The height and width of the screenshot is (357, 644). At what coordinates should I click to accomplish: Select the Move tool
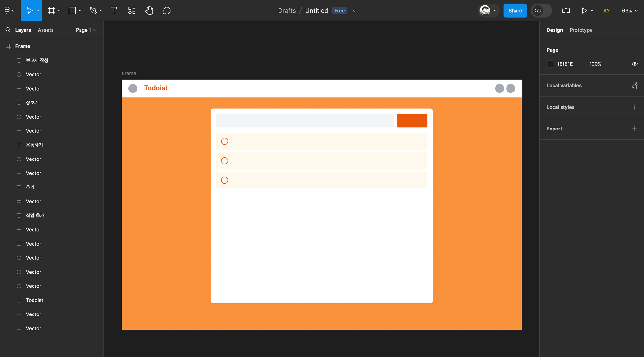30,11
